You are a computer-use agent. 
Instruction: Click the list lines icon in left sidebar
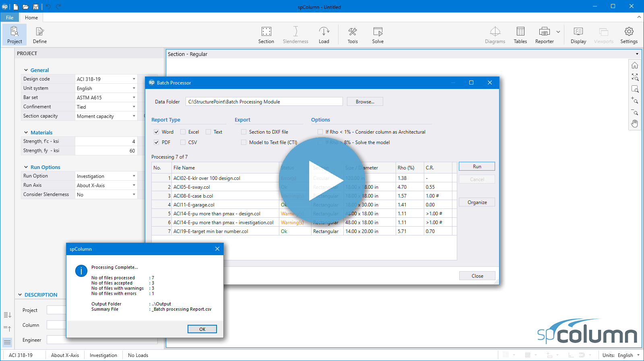point(7,342)
